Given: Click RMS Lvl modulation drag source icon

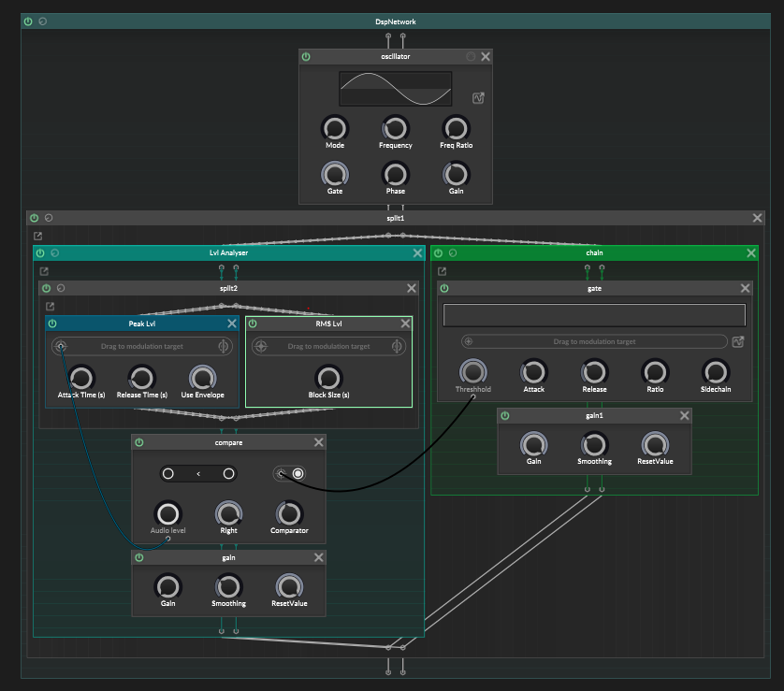Looking at the screenshot, I should tap(261, 346).
